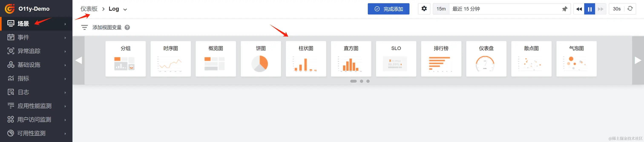Add the SLO chart card

click(396, 59)
